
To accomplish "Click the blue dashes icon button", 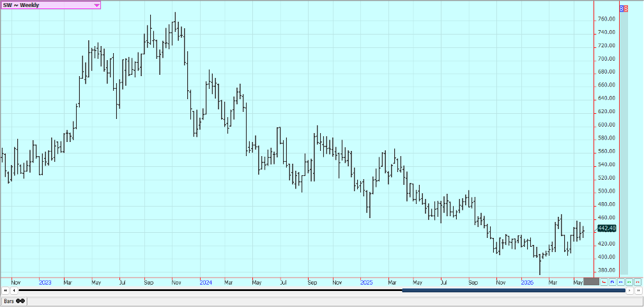I will [621, 282].
